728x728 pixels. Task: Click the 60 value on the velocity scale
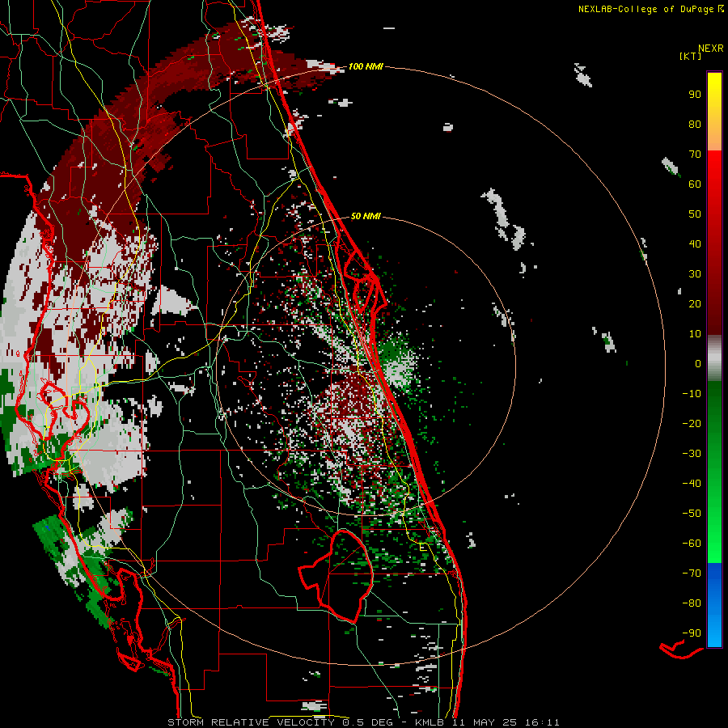695,184
